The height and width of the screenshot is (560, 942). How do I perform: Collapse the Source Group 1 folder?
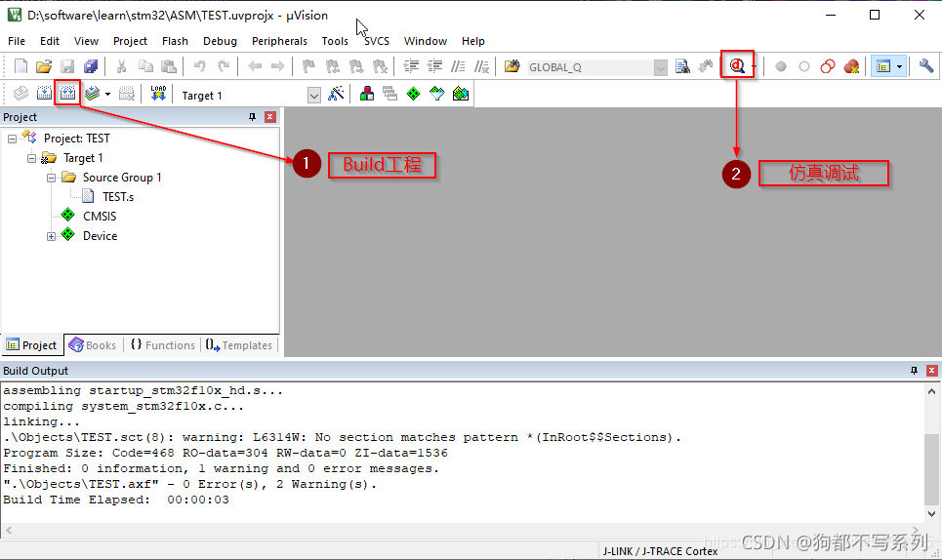(51, 178)
